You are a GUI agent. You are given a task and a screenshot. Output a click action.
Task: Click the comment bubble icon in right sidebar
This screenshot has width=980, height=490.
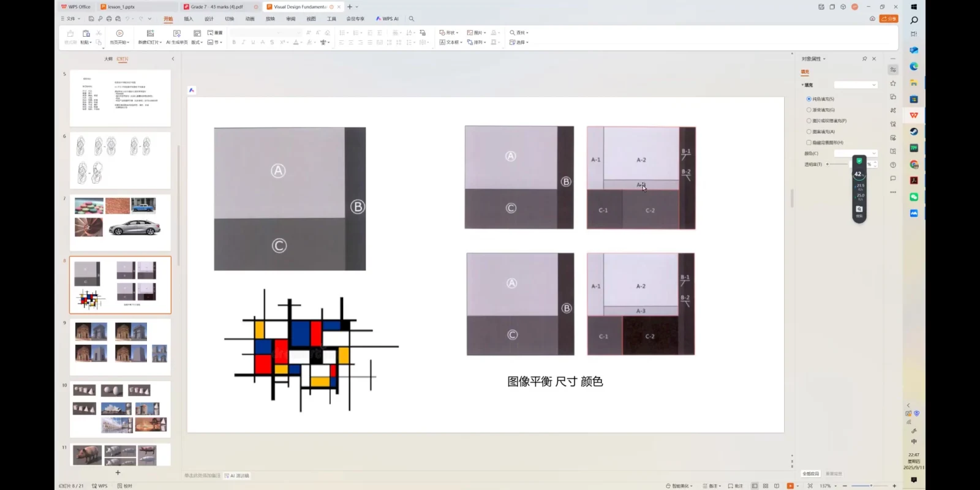click(x=893, y=178)
